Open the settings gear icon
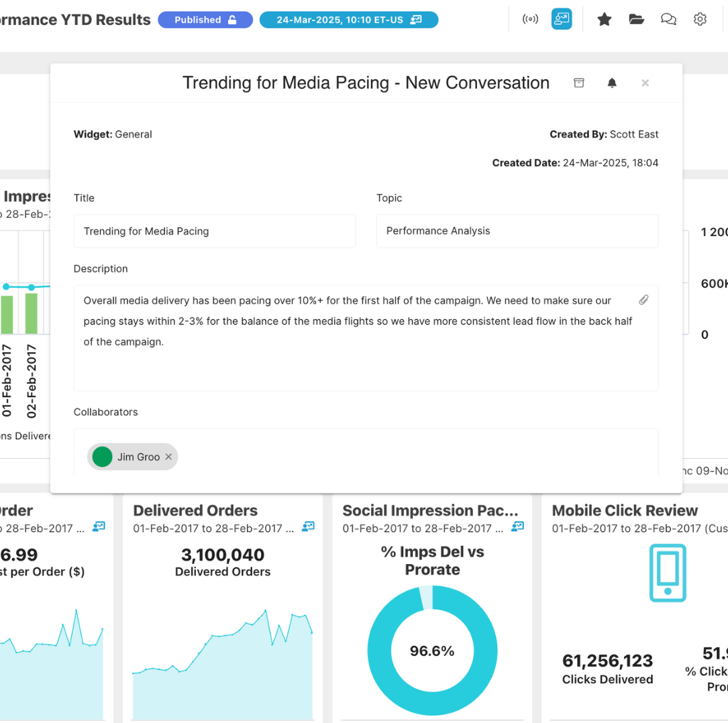Screen dimensions: 728x723 tap(700, 19)
